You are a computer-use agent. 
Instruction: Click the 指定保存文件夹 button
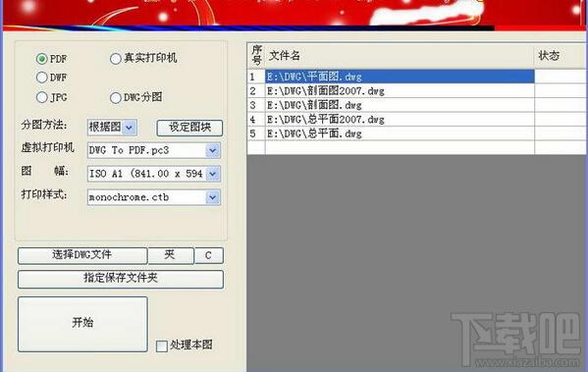121,279
